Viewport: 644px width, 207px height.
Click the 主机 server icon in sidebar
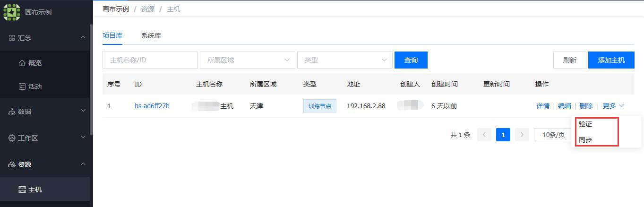(x=22, y=190)
